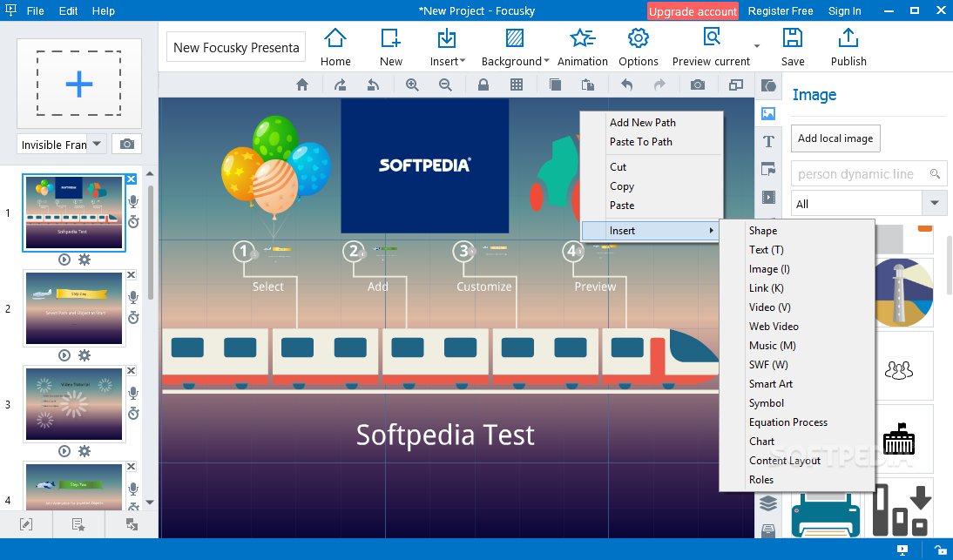The width and height of the screenshot is (953, 560).
Task: Publish the presentation
Action: pyautogui.click(x=848, y=47)
